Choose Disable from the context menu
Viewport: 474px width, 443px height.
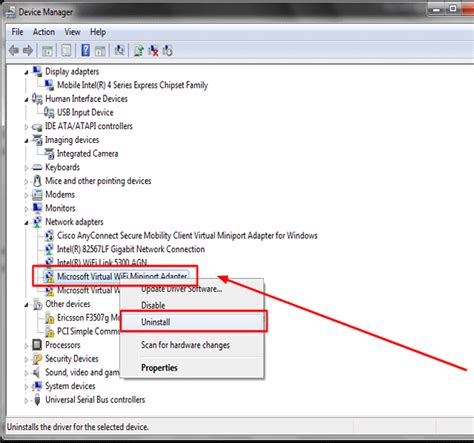[193, 305]
